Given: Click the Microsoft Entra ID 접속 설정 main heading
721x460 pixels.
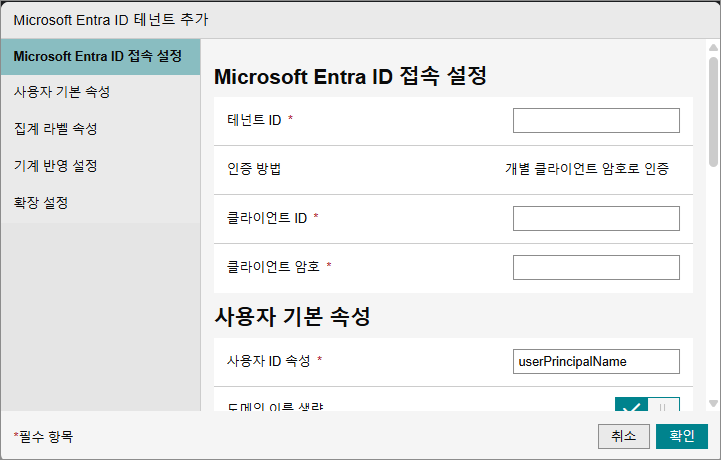Looking at the screenshot, I should 350,76.
